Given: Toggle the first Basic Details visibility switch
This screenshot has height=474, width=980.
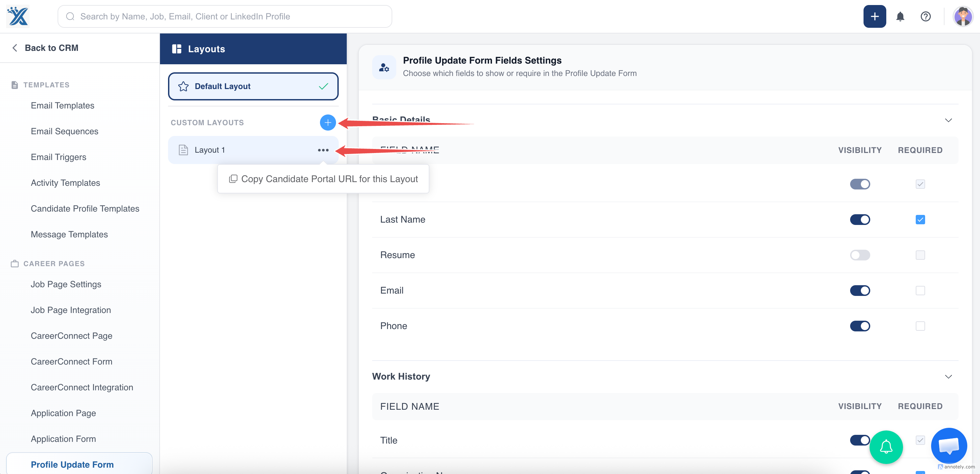Looking at the screenshot, I should 860,184.
